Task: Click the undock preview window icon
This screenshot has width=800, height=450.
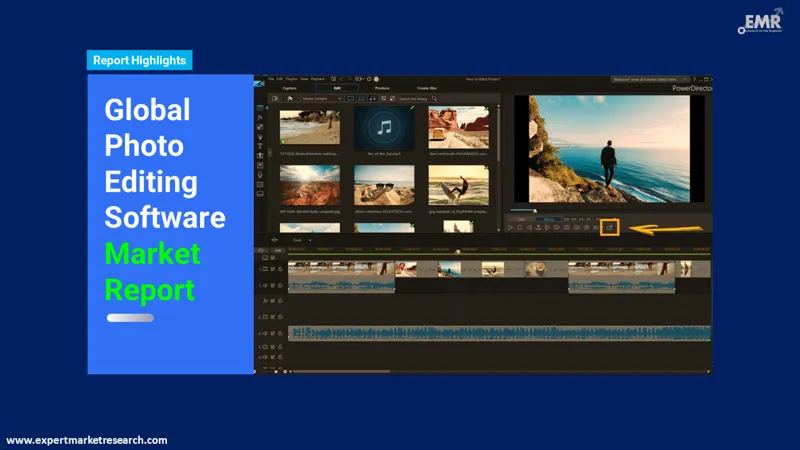Action: click(x=609, y=227)
